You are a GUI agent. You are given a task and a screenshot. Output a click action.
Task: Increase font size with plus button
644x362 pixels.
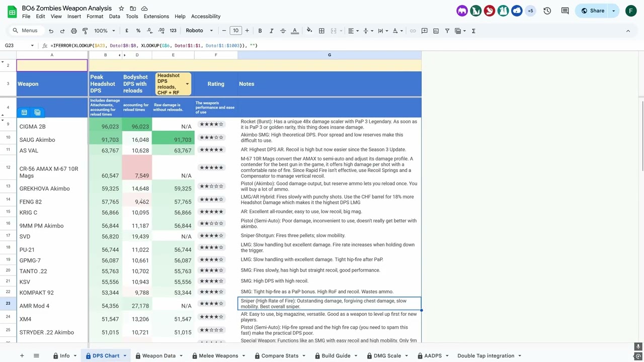pyautogui.click(x=247, y=31)
